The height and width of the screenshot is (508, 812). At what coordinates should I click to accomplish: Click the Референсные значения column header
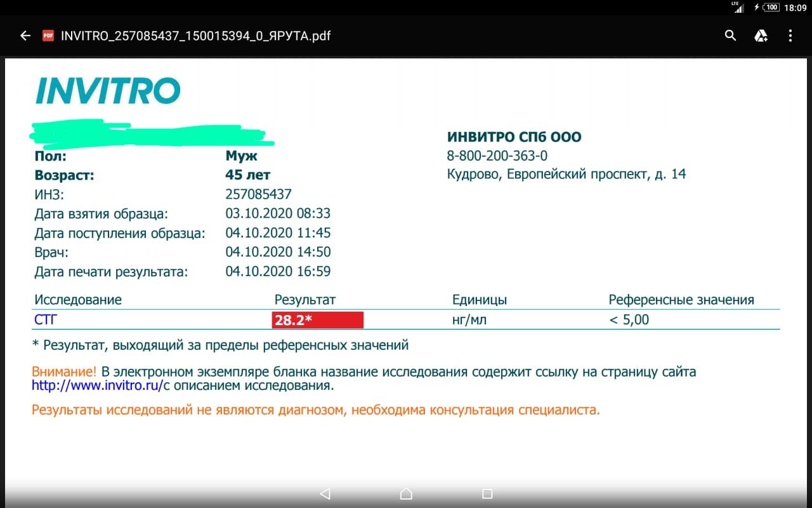coord(681,300)
